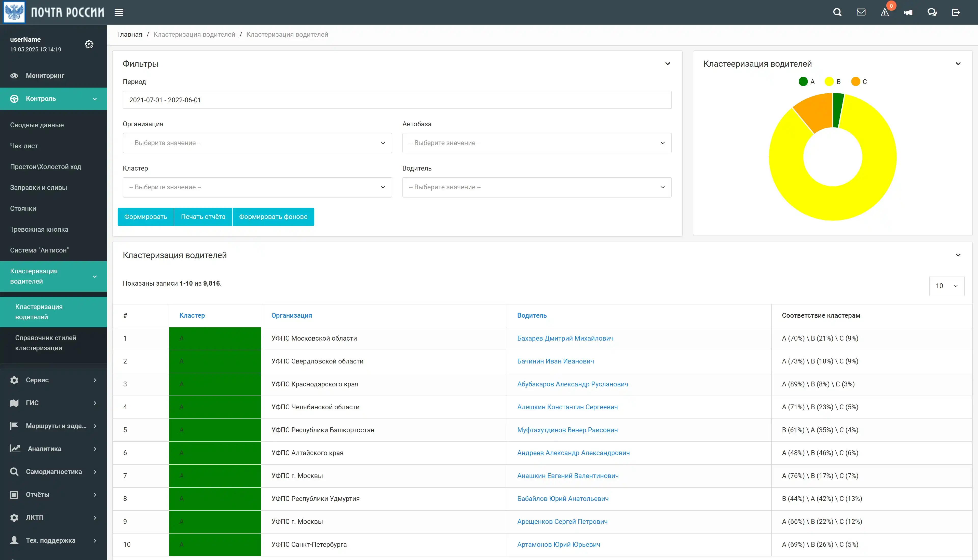
Task: Go to Главная breadcrumb link
Action: pyautogui.click(x=130, y=34)
